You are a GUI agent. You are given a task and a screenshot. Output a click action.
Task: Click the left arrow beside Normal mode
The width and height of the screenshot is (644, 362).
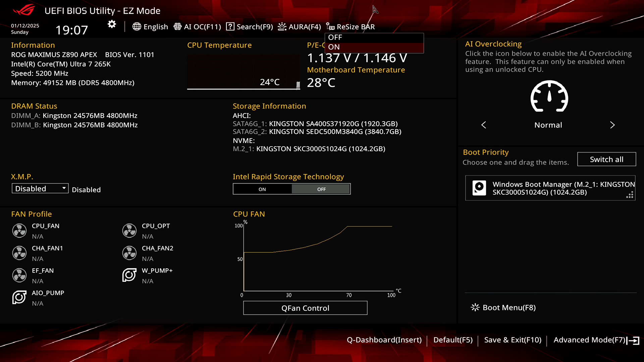tap(484, 125)
